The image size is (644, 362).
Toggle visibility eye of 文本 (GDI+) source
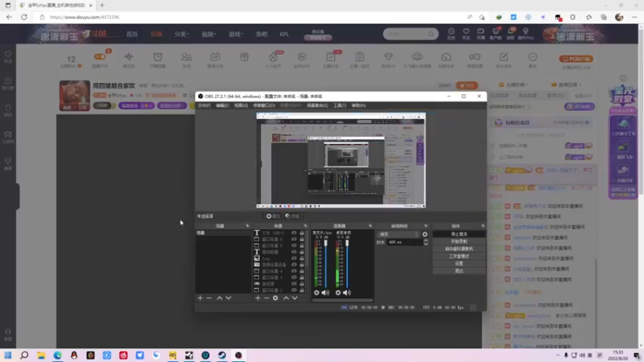[x=294, y=232]
